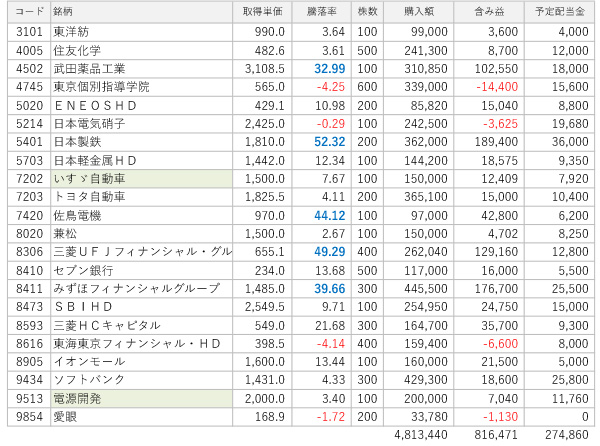
Task: Click the red -4.25 rate value
Action: (331, 87)
